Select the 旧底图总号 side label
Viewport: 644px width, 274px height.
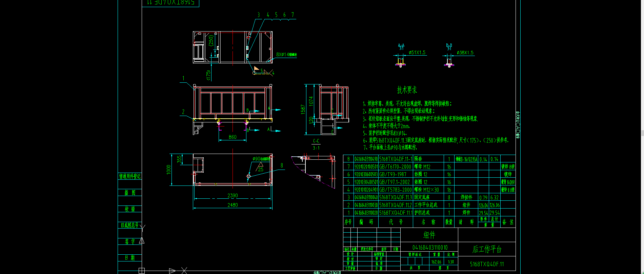pyautogui.click(x=129, y=225)
